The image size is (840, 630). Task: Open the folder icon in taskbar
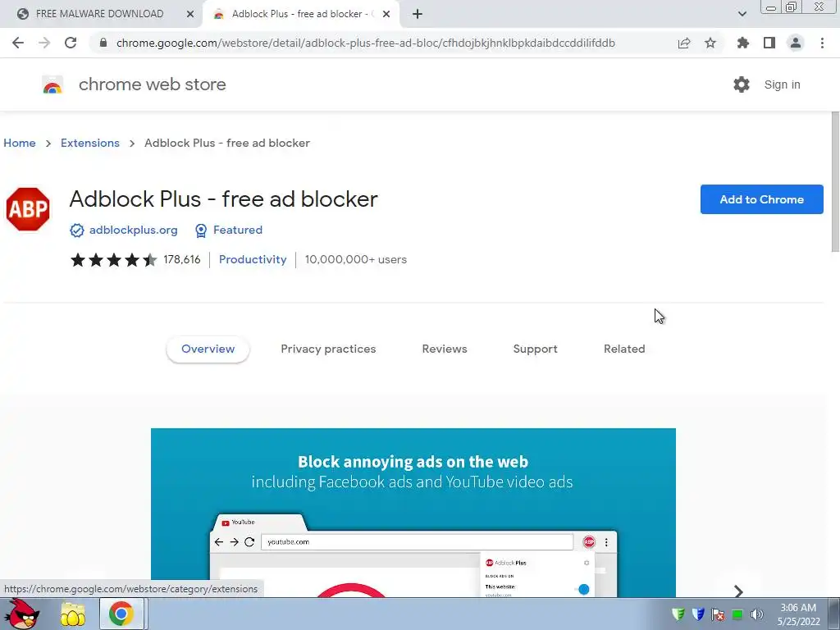tap(73, 614)
